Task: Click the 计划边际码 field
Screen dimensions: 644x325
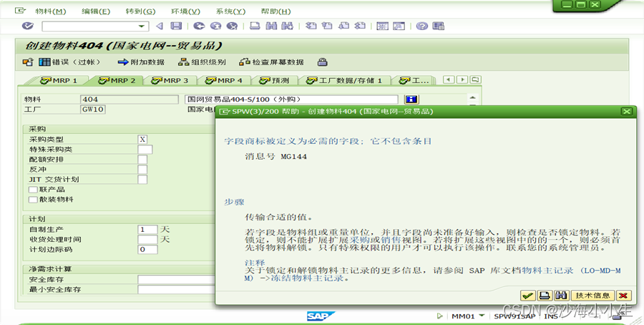Action: (x=147, y=249)
